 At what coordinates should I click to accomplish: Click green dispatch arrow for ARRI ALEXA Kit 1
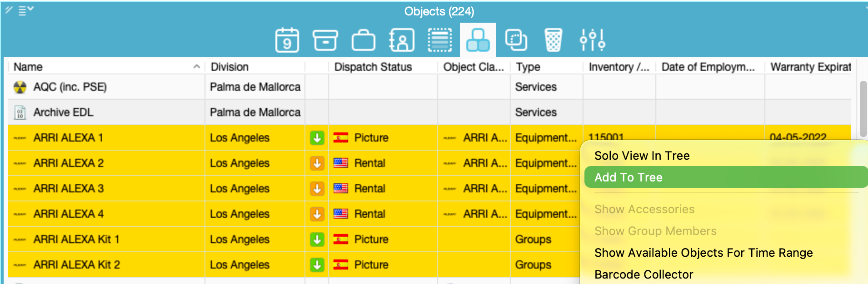tap(317, 239)
